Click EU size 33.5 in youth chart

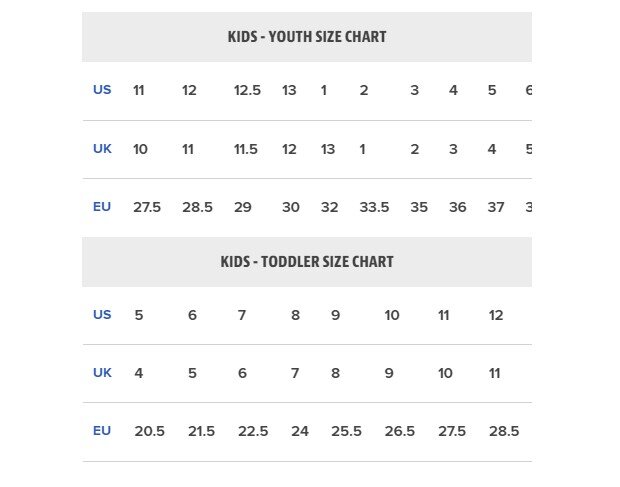374,207
